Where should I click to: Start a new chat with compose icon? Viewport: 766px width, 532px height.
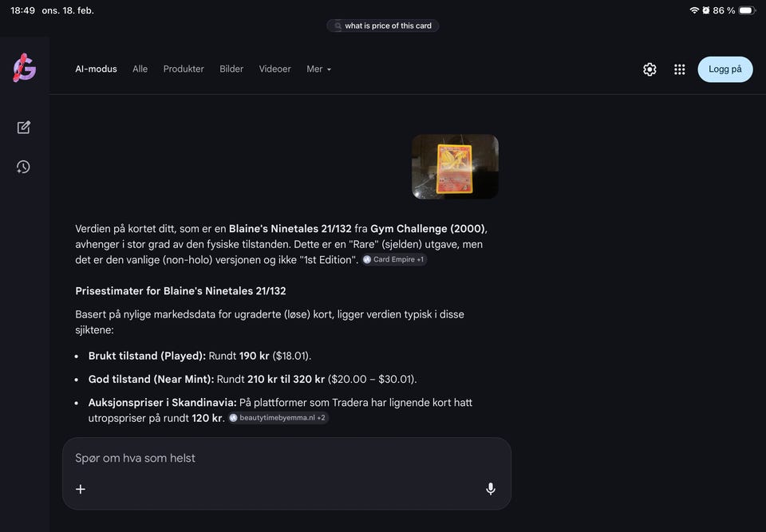pos(23,128)
